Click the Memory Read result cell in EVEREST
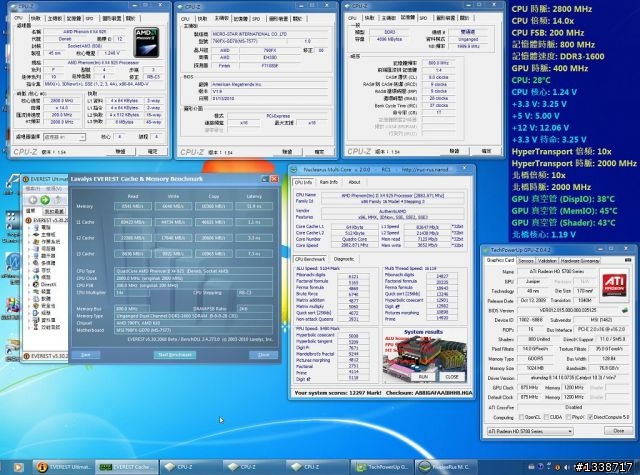 coord(133,206)
